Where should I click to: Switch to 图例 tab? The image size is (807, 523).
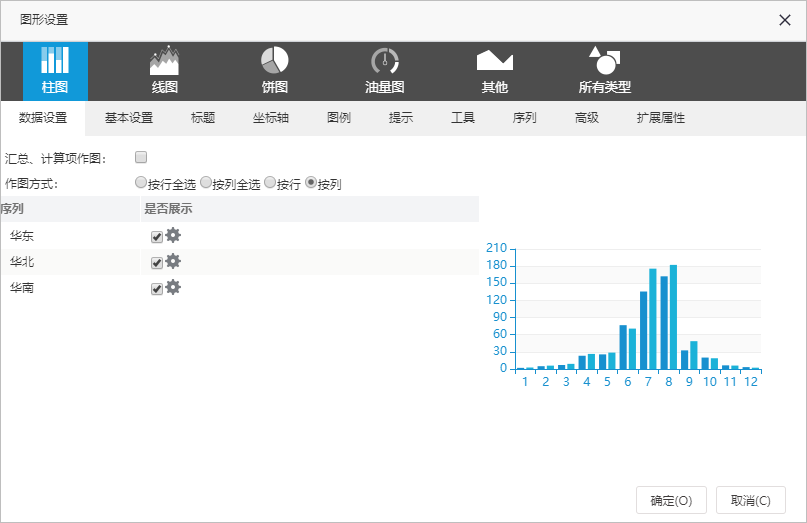[x=339, y=118]
